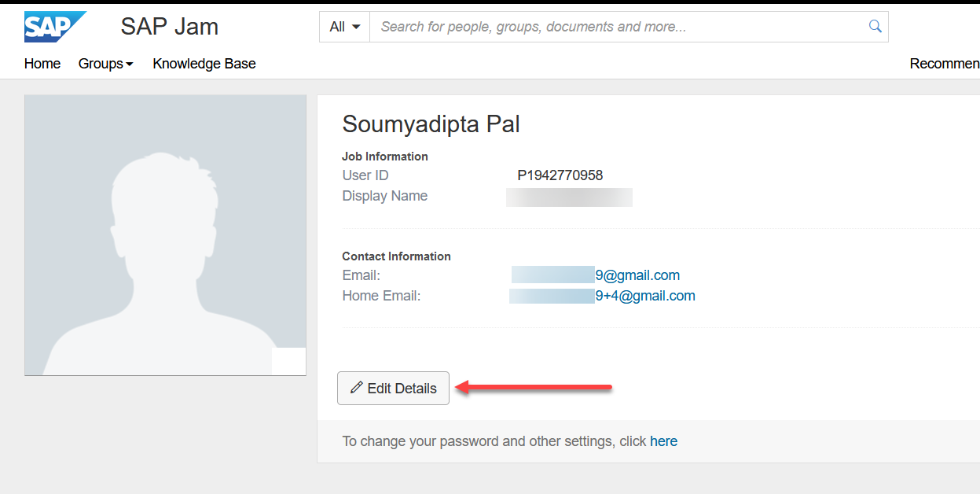Screen dimensions: 980x494
Task: Click the Edit Details button
Action: [393, 388]
